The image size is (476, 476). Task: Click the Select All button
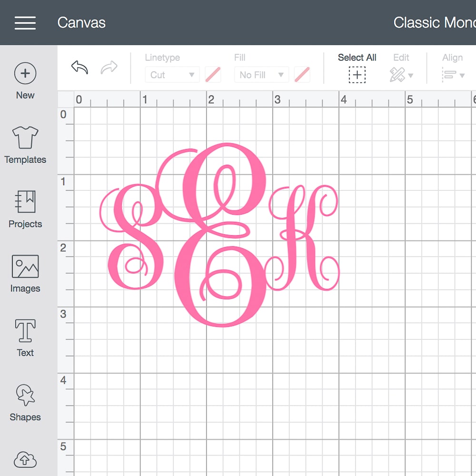357,74
